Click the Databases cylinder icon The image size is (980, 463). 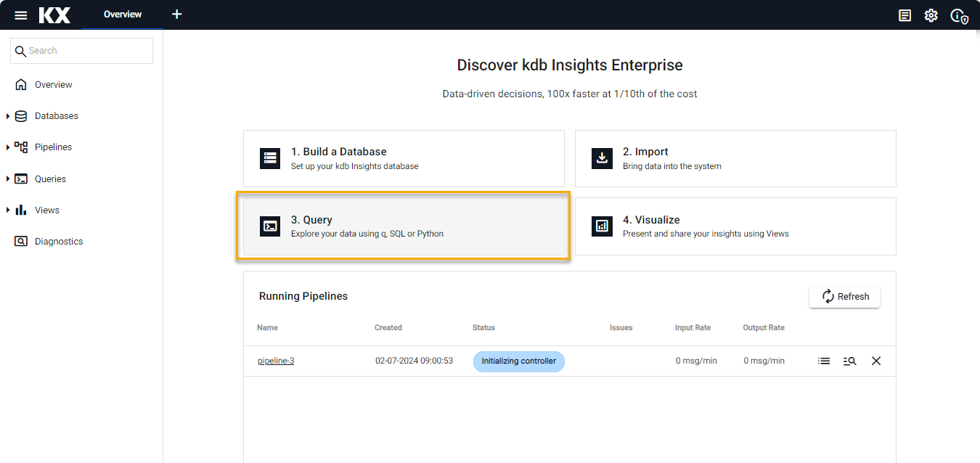point(21,116)
